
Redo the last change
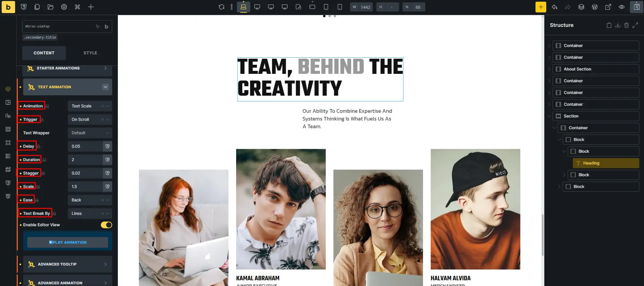(568, 7)
